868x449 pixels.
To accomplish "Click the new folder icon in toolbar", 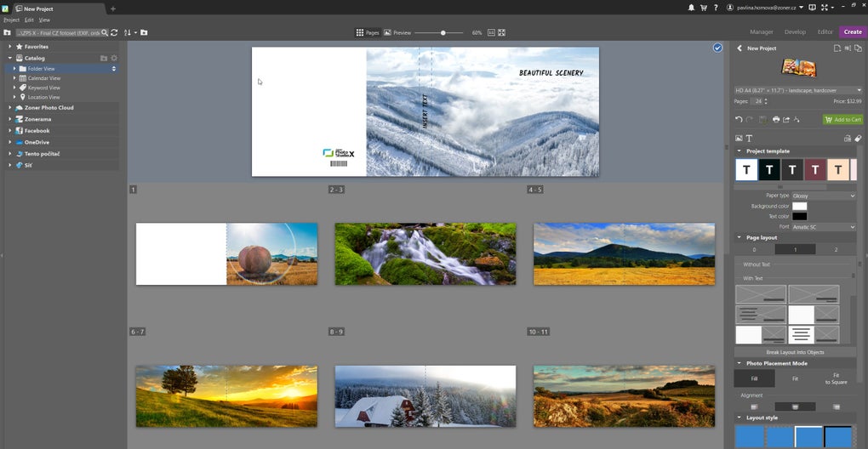I will tap(144, 32).
